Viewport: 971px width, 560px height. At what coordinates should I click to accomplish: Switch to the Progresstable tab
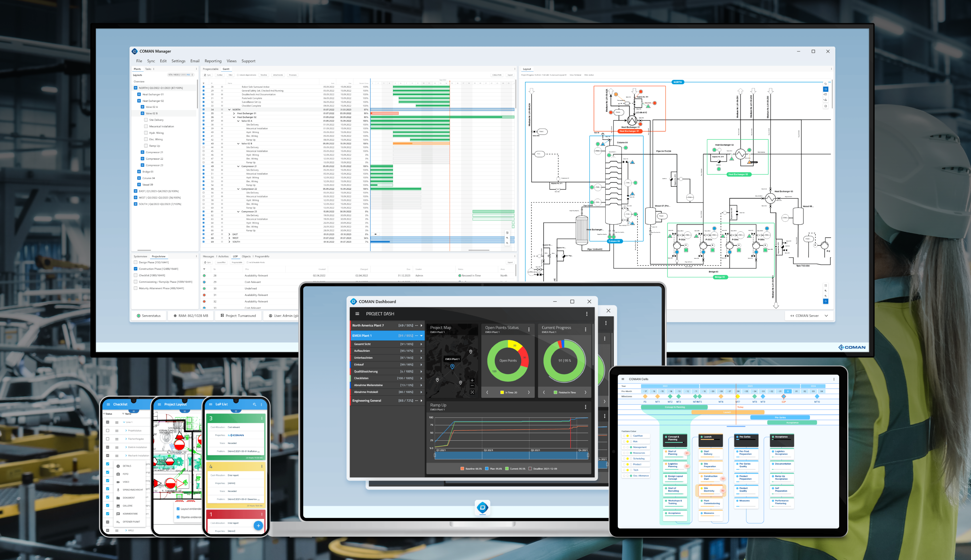pyautogui.click(x=210, y=69)
